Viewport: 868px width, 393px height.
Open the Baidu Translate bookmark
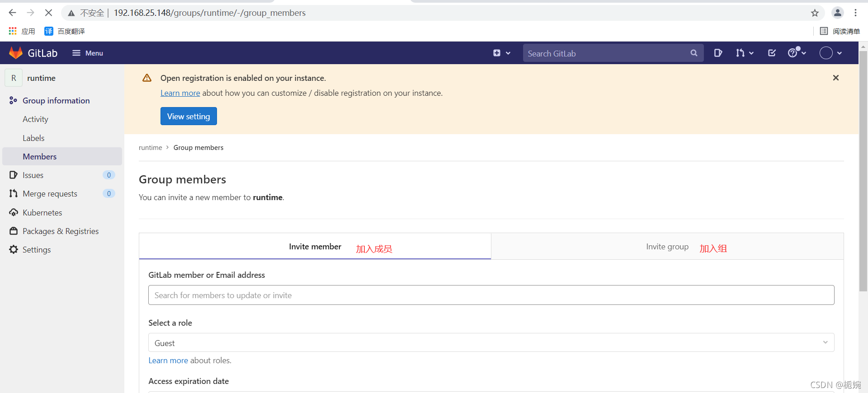click(65, 31)
